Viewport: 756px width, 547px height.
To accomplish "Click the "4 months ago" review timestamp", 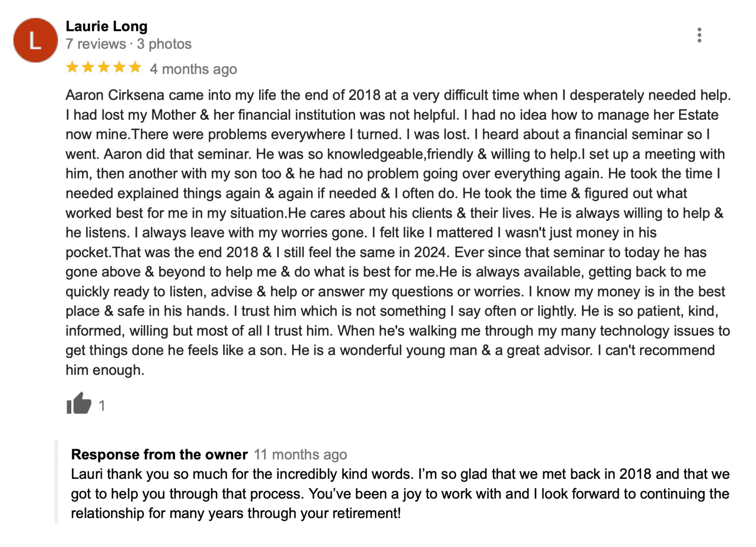I will pos(193,69).
